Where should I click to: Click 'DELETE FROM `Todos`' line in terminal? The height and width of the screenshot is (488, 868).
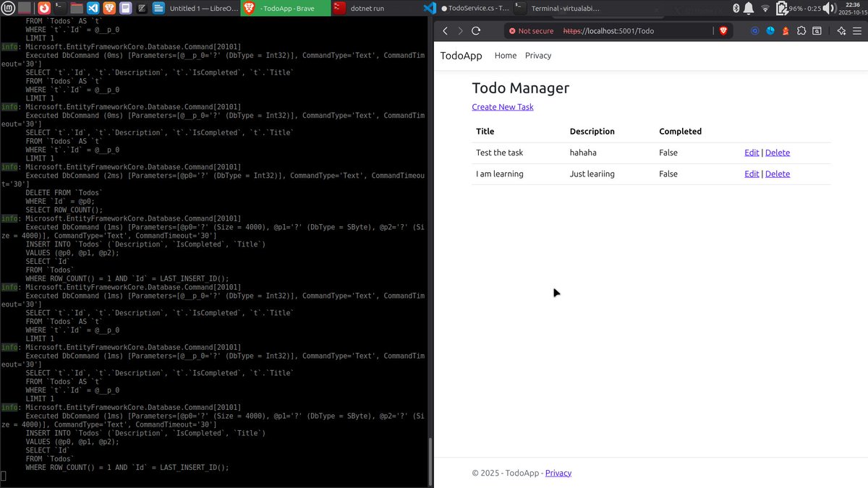pos(64,192)
